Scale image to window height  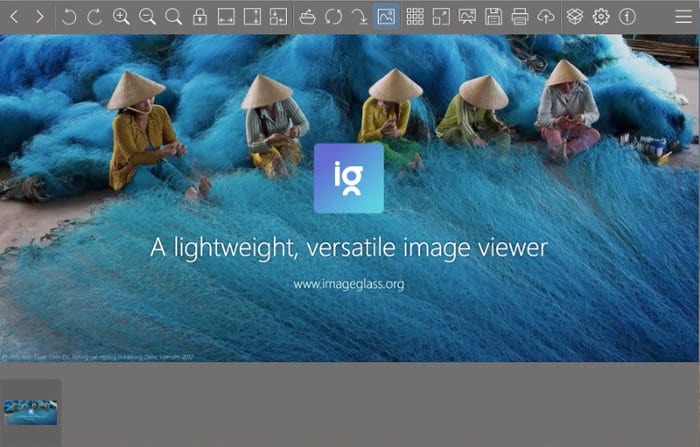tap(252, 17)
